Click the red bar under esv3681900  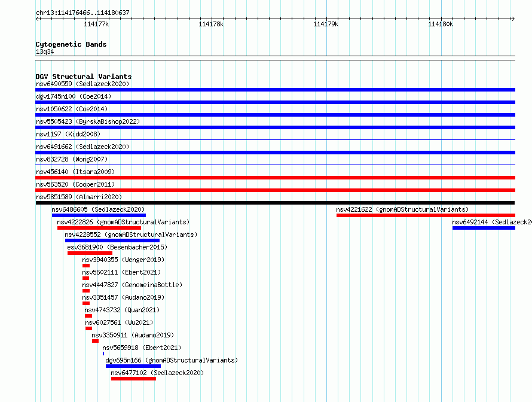pos(90,253)
